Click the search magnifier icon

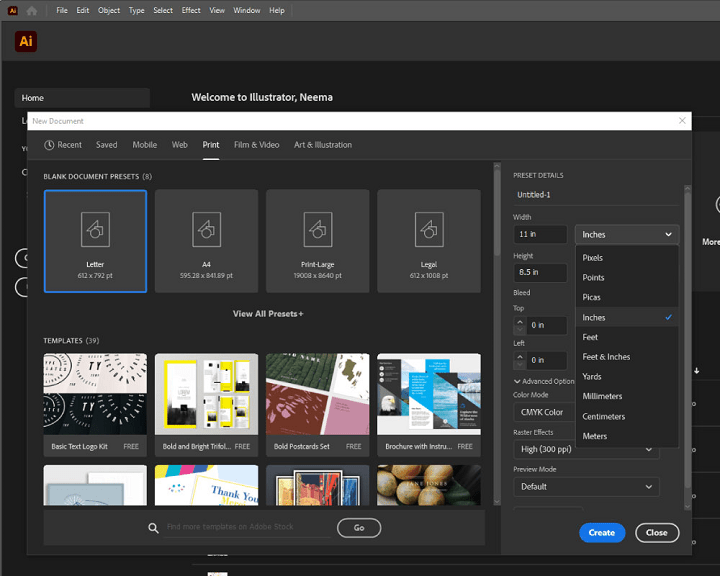[153, 528]
